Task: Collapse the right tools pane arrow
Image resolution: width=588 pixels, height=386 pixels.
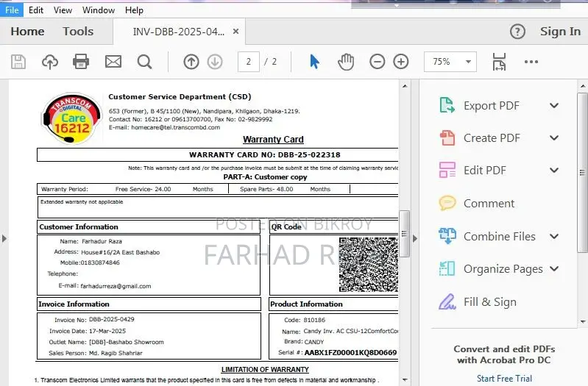Action: [x=415, y=238]
